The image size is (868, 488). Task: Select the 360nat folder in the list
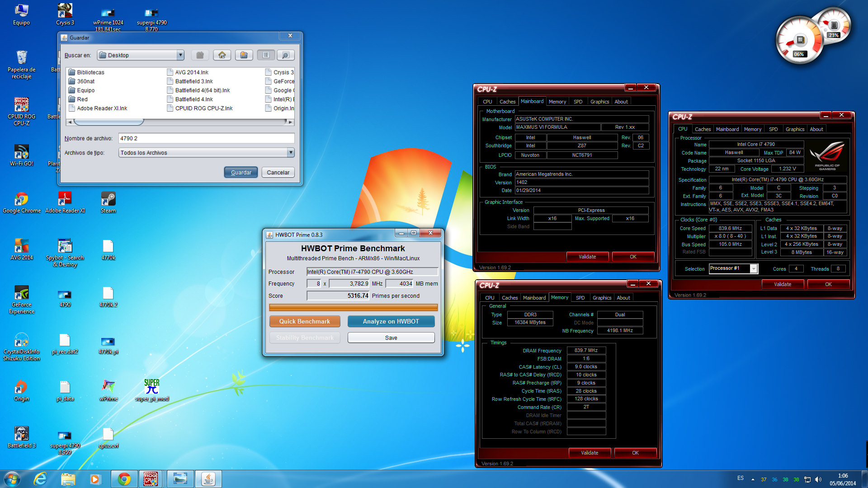point(81,81)
